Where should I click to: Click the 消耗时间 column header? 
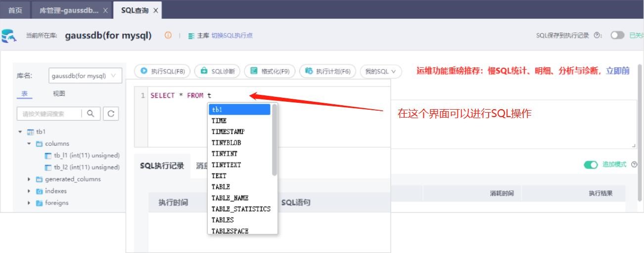pos(502,194)
